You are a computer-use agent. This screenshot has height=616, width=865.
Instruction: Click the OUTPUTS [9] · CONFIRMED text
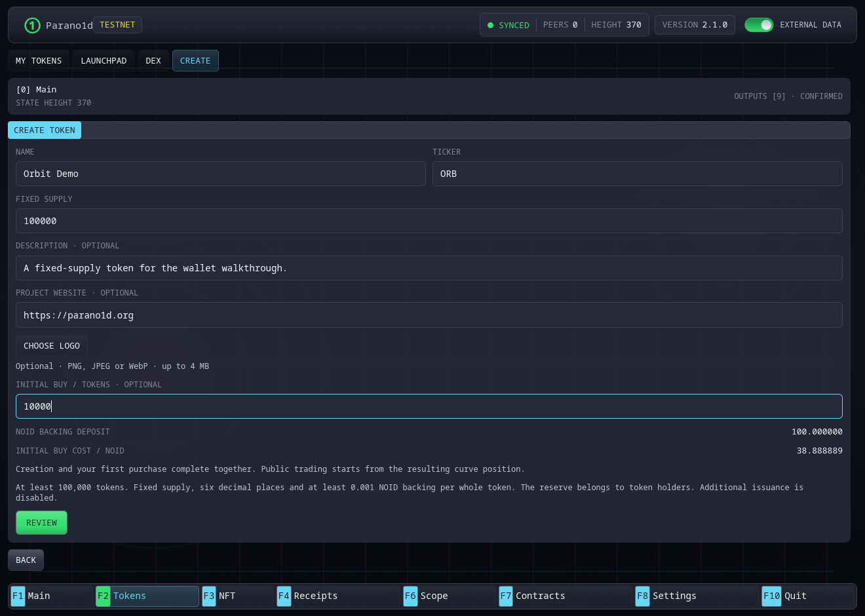(x=788, y=96)
